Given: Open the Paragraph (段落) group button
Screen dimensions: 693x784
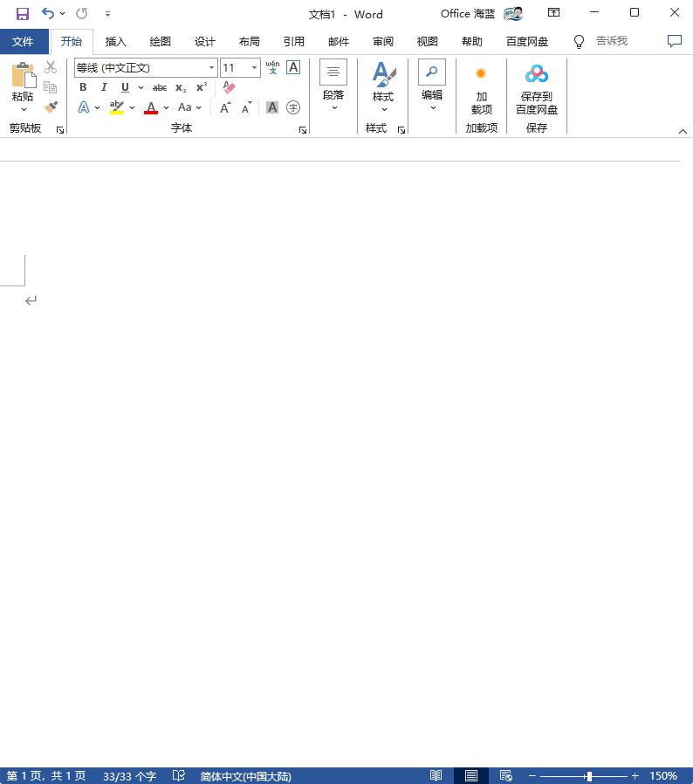Looking at the screenshot, I should (x=333, y=86).
